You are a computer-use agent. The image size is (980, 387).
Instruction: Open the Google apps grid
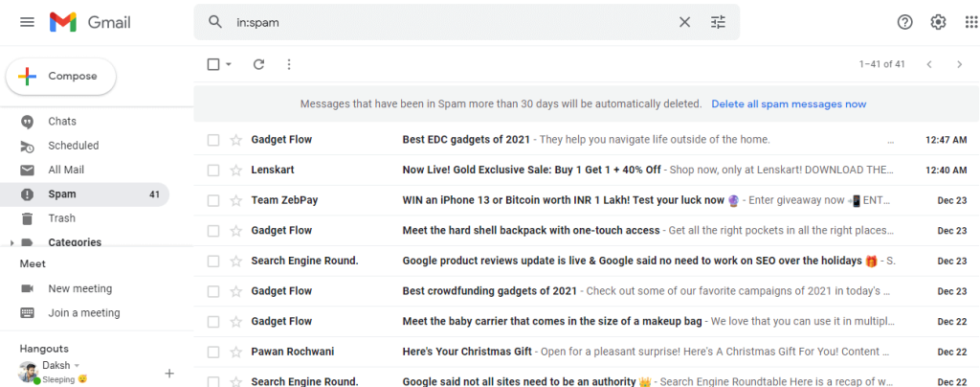(x=972, y=22)
